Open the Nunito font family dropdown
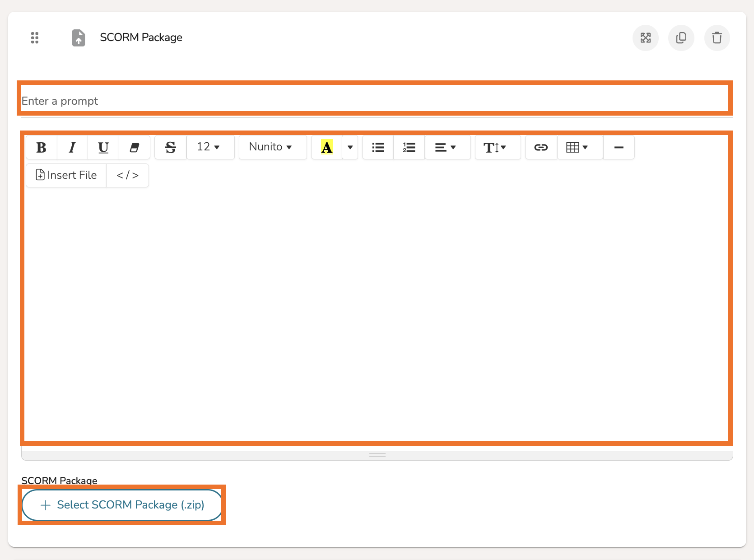The width and height of the screenshot is (754, 560). 271,147
